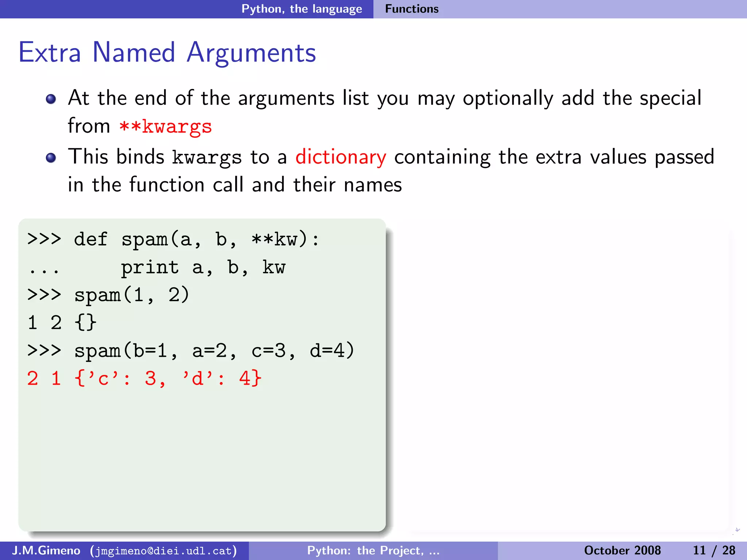Viewport: 747px width, 560px height.
Task: Click the output line '1 2 {}'
Action: (62, 323)
